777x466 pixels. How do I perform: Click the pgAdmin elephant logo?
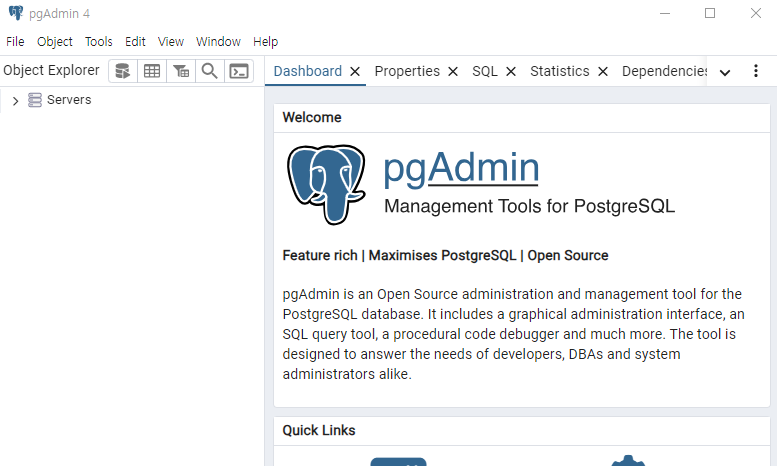point(327,184)
